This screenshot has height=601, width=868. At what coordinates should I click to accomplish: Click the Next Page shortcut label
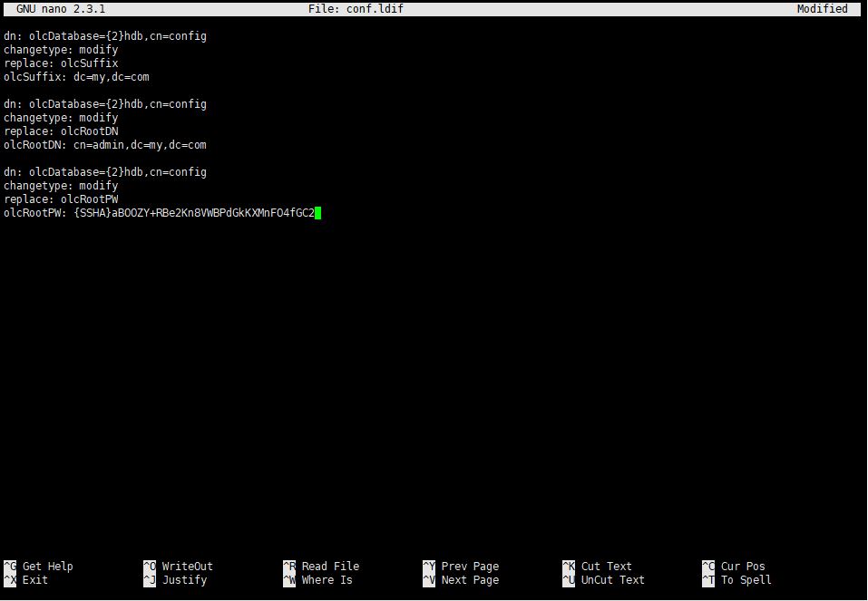pyautogui.click(x=470, y=580)
